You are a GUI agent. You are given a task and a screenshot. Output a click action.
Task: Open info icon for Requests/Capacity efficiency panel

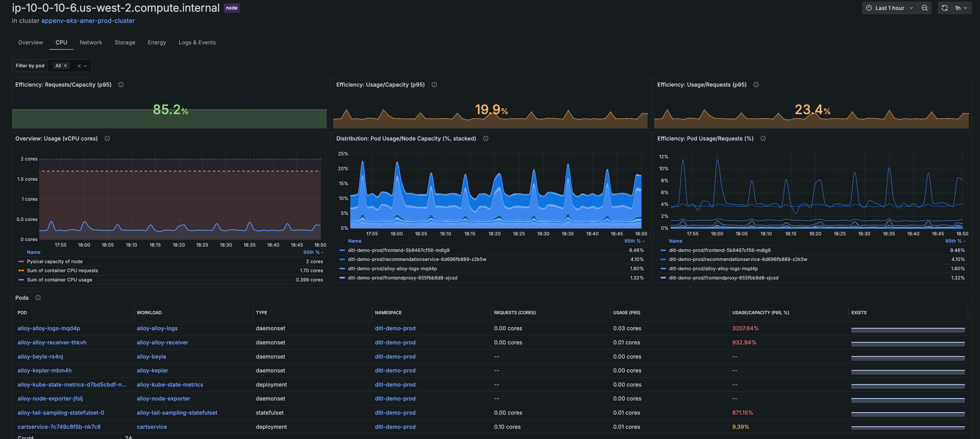121,85
